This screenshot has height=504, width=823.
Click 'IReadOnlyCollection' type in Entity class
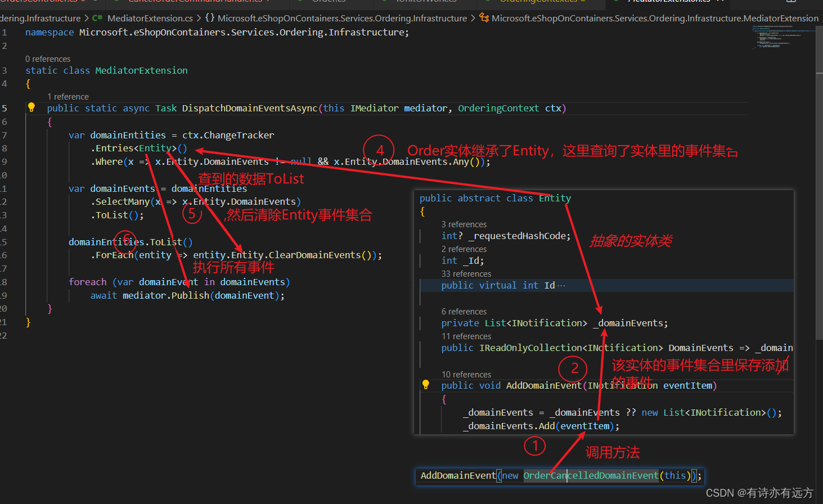(530, 348)
